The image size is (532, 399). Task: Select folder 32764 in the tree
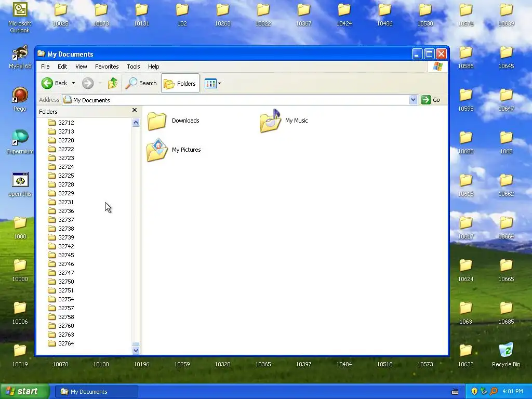(61, 343)
